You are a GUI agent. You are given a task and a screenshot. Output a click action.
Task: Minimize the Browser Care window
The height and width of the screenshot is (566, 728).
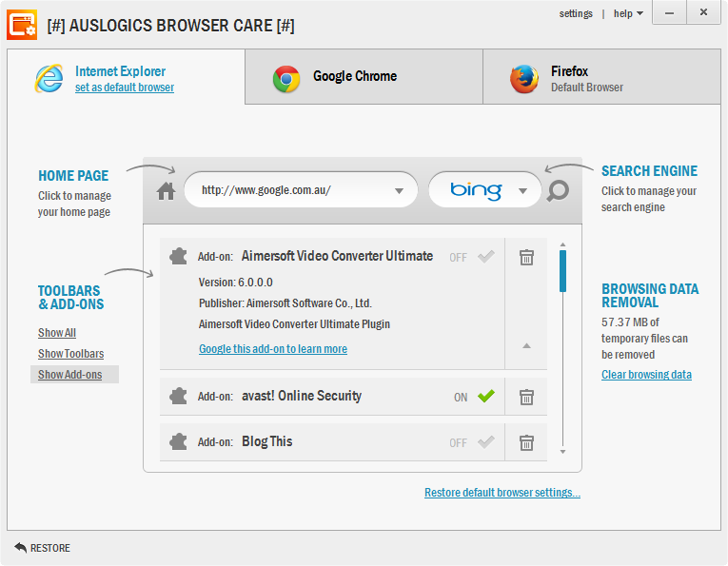click(669, 12)
